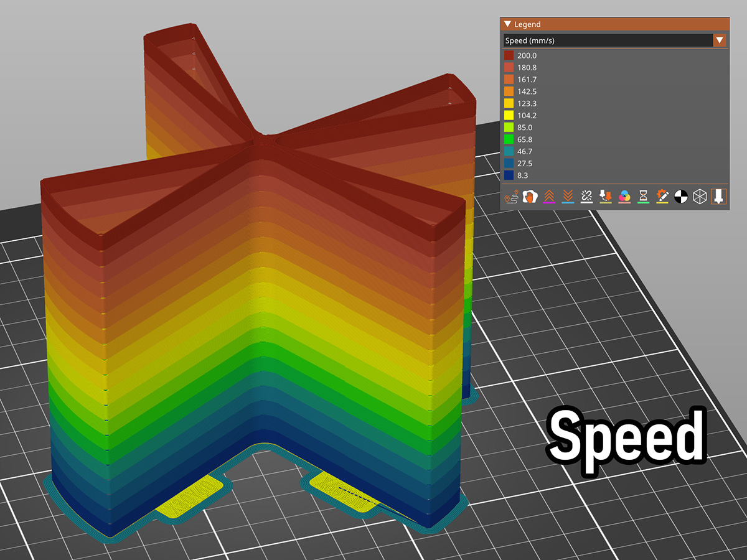Toggle Center of gravity black-white circle icon
747x560 pixels.
681,197
